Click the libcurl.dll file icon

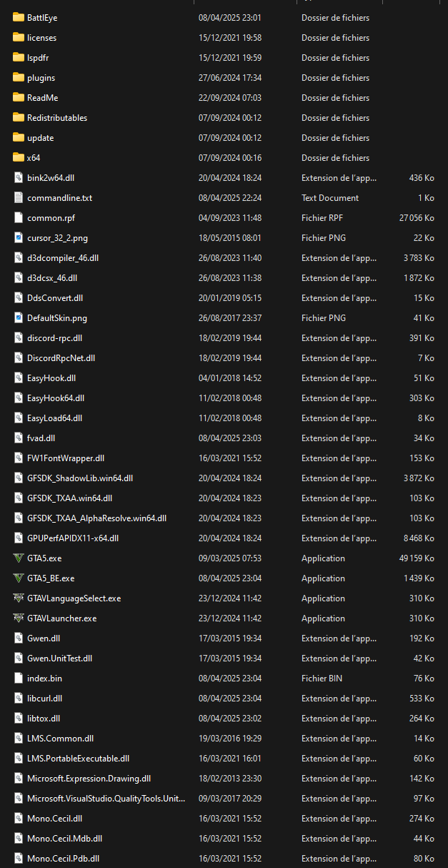click(19, 698)
